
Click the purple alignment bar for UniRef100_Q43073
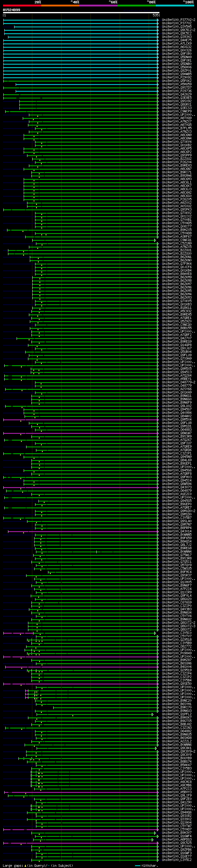click(x=81, y=487)
